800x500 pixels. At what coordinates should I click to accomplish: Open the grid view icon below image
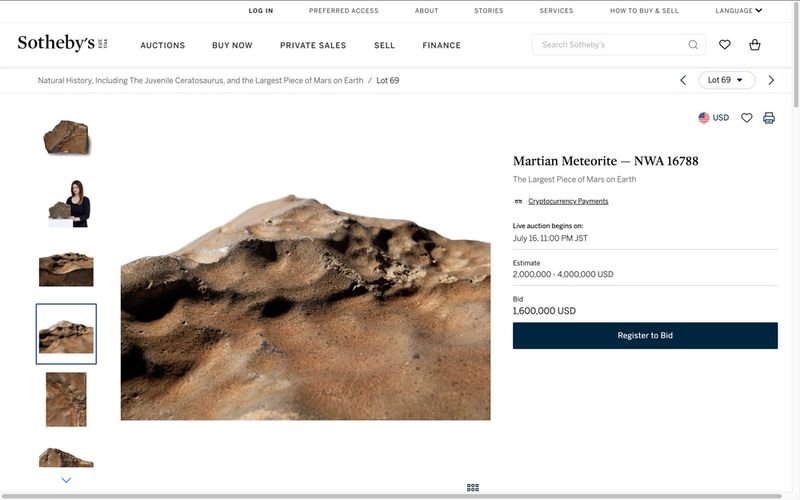point(473,487)
